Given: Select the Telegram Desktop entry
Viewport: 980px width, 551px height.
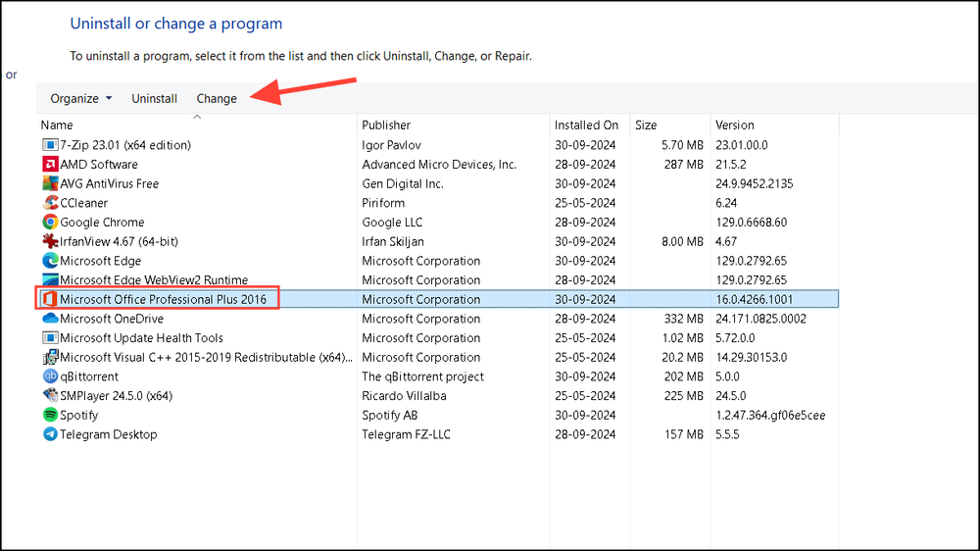Looking at the screenshot, I should point(109,434).
